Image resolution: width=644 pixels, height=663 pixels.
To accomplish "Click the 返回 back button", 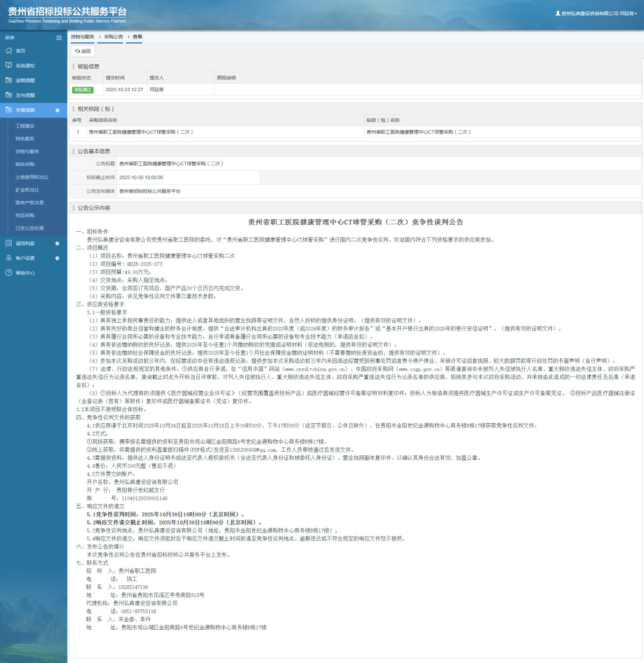I will (83, 51).
